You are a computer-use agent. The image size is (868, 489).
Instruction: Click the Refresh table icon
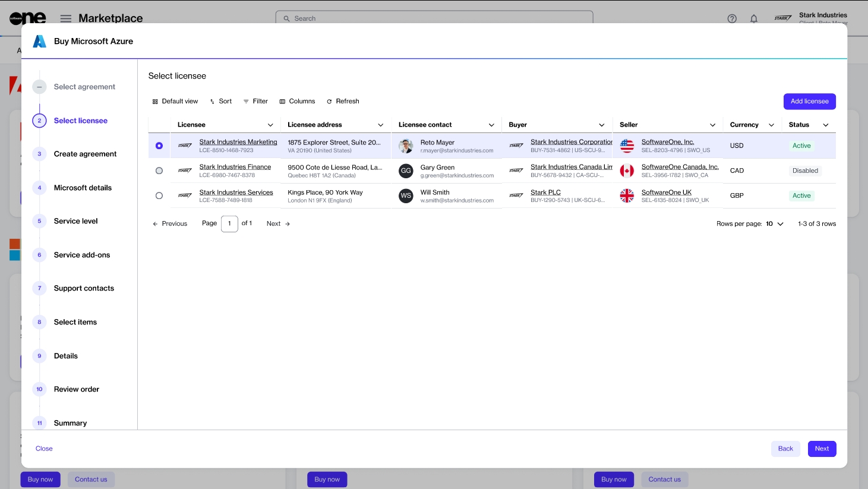tap(329, 102)
